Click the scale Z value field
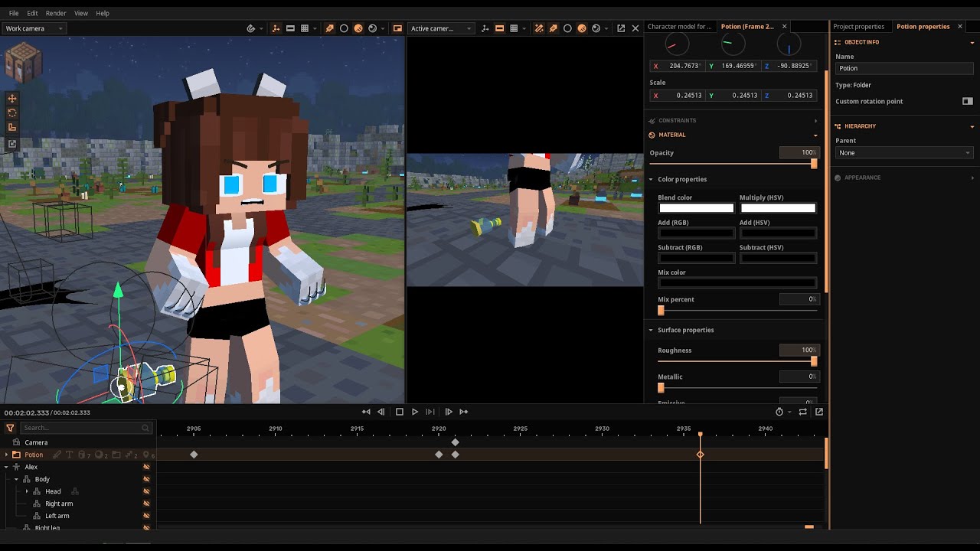Screen dimensions: 980x551 pos(791,96)
